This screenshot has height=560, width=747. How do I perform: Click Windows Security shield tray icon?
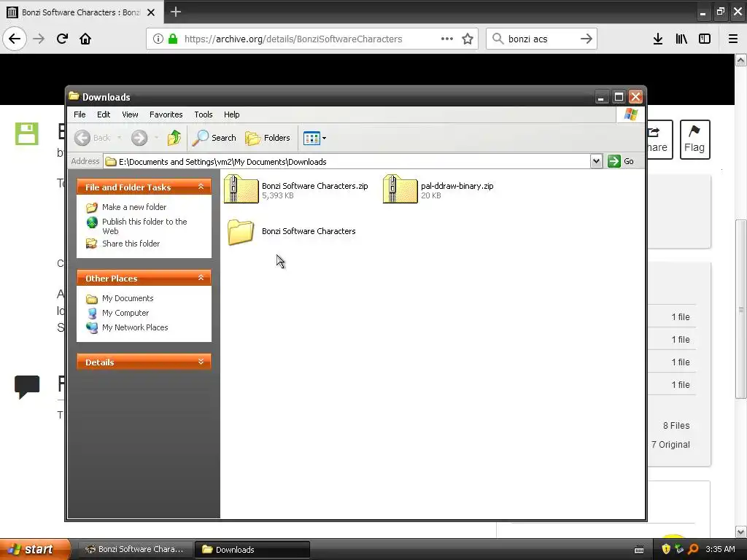click(666, 549)
